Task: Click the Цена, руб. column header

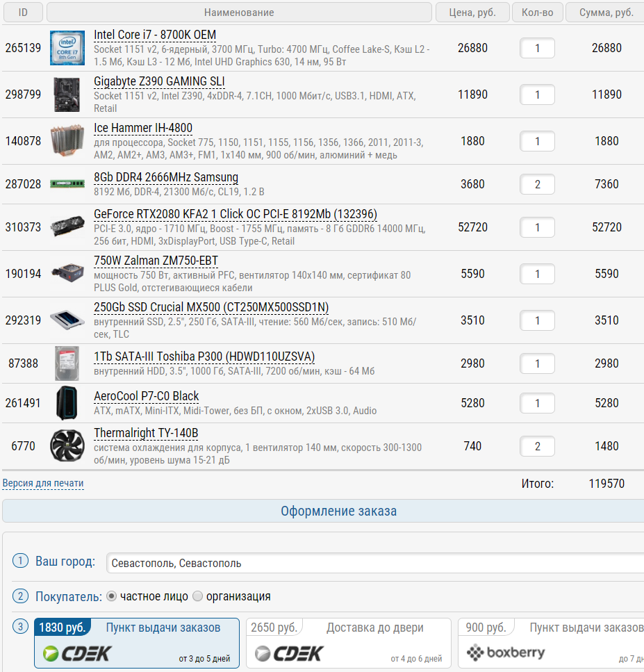Action: (x=472, y=13)
